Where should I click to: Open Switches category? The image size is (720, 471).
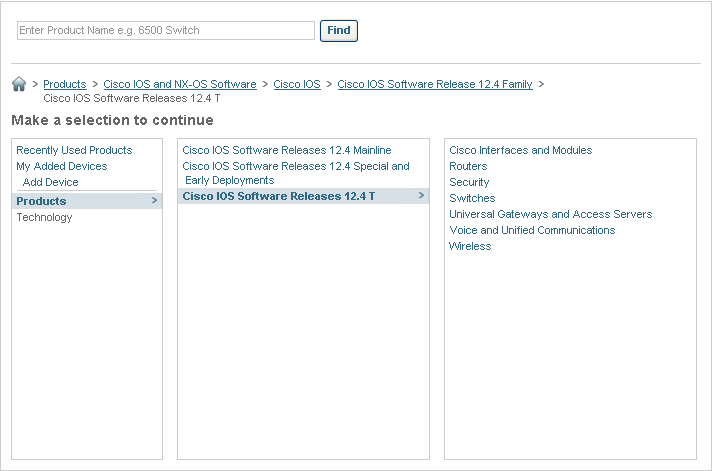472,198
